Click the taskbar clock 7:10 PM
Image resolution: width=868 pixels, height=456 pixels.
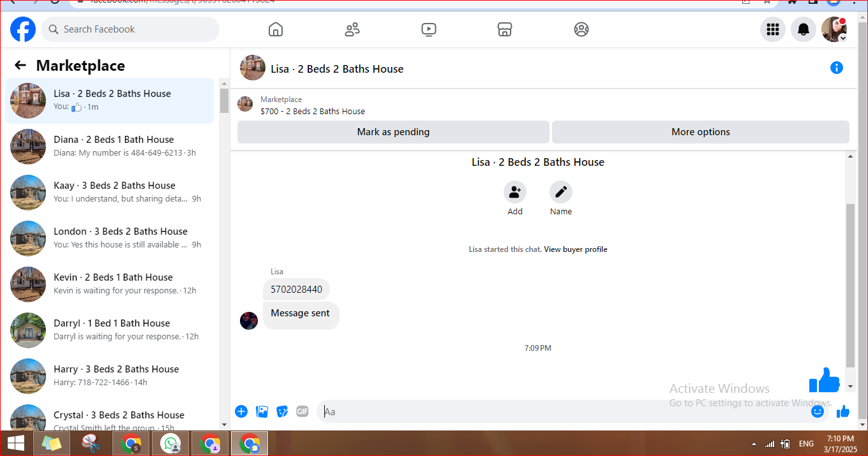840,439
